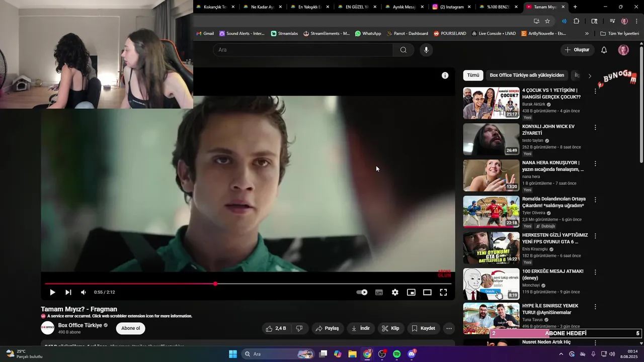Image resolution: width=644 pixels, height=362 pixels.
Task: Create a clip using Klip button
Action: pyautogui.click(x=390, y=328)
